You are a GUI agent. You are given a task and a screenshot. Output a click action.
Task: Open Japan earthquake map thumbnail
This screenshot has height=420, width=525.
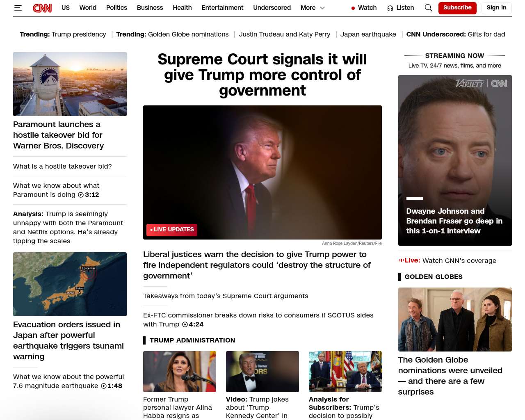(x=70, y=284)
